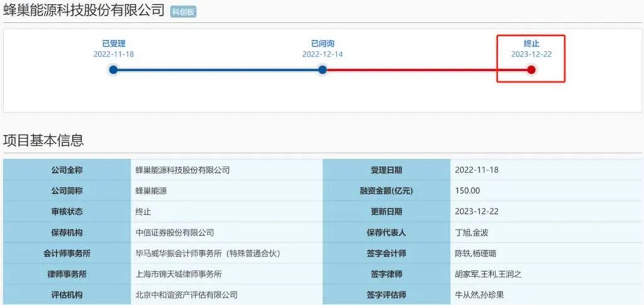Click the date 2022-12-14 under 已问询
This screenshot has width=644, height=305.
coord(323,54)
